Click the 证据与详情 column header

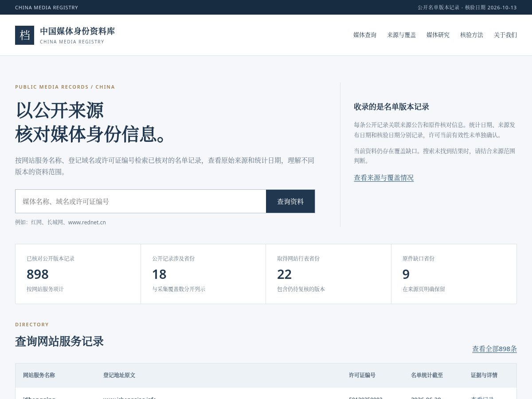(484, 375)
